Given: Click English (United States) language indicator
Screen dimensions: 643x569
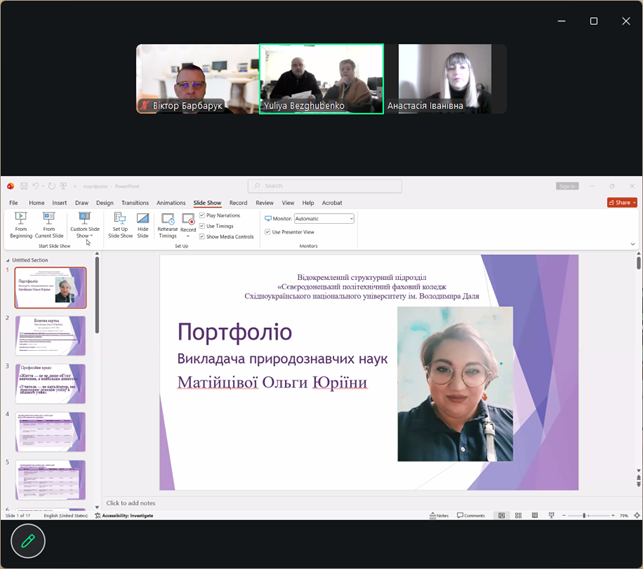Looking at the screenshot, I should tap(66, 515).
